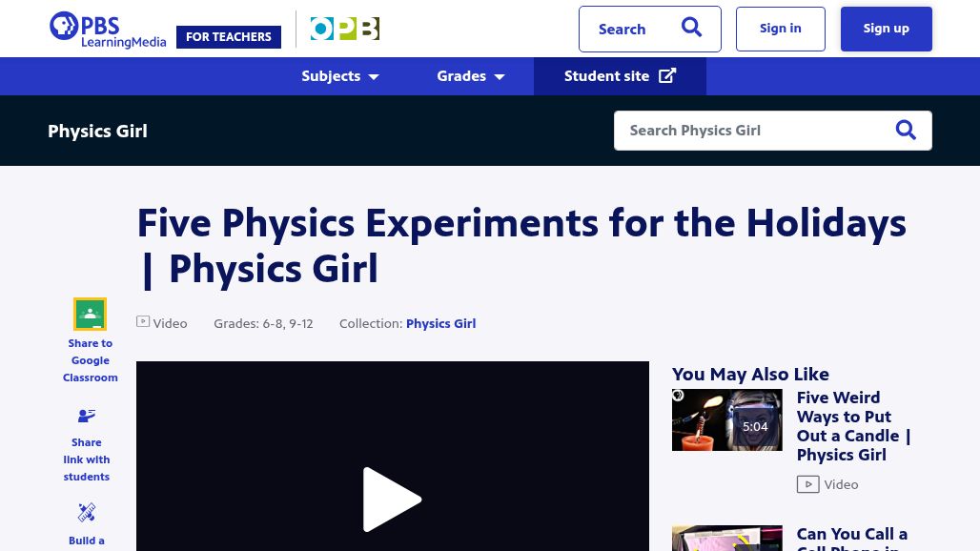980x551 pixels.
Task: Select the FOR TEACHERS menu item
Action: (x=228, y=36)
